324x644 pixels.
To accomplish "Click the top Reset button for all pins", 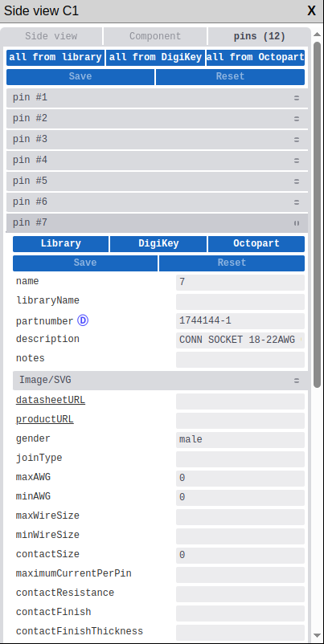I will pos(230,77).
